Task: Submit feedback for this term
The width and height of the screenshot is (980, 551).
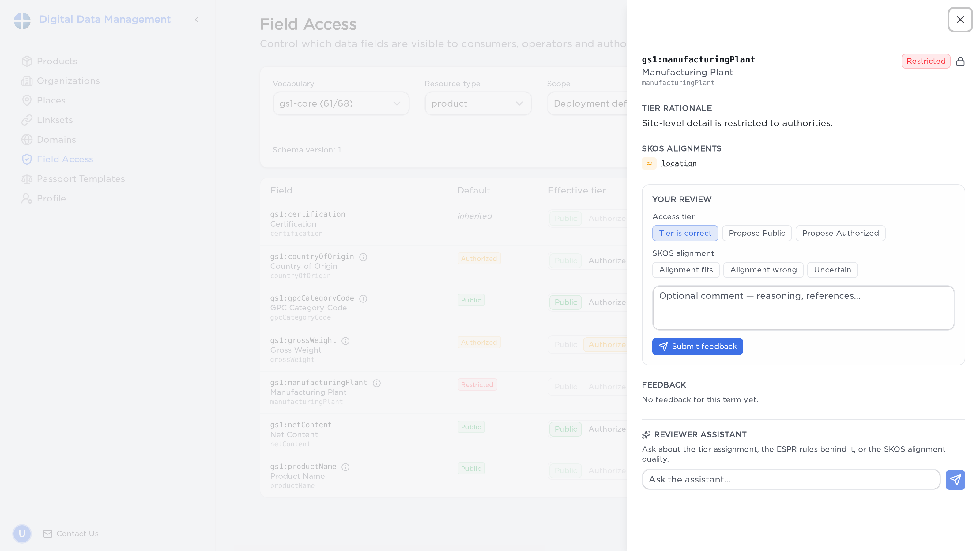Action: pyautogui.click(x=697, y=347)
